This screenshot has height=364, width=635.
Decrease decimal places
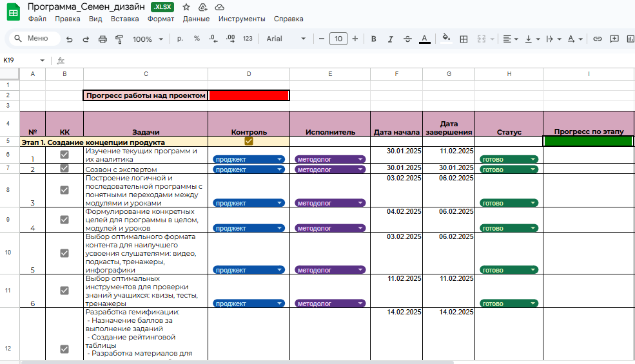213,39
